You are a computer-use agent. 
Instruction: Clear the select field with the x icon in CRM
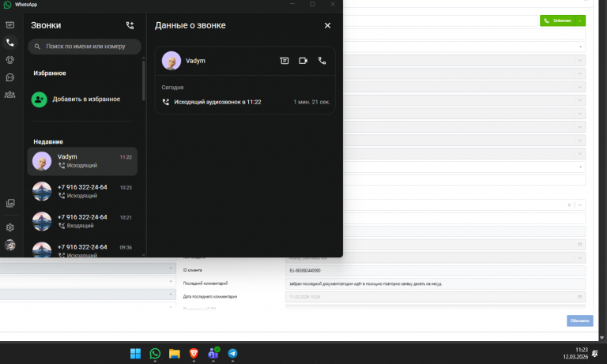pos(569,205)
